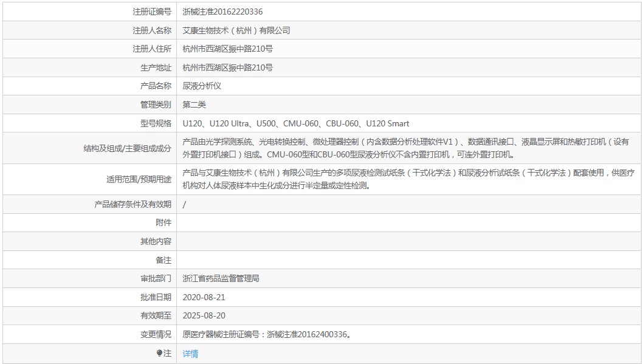Image resolution: width=643 pixels, height=364 pixels.
Task: Click the 注册证编号 label
Action: click(152, 12)
